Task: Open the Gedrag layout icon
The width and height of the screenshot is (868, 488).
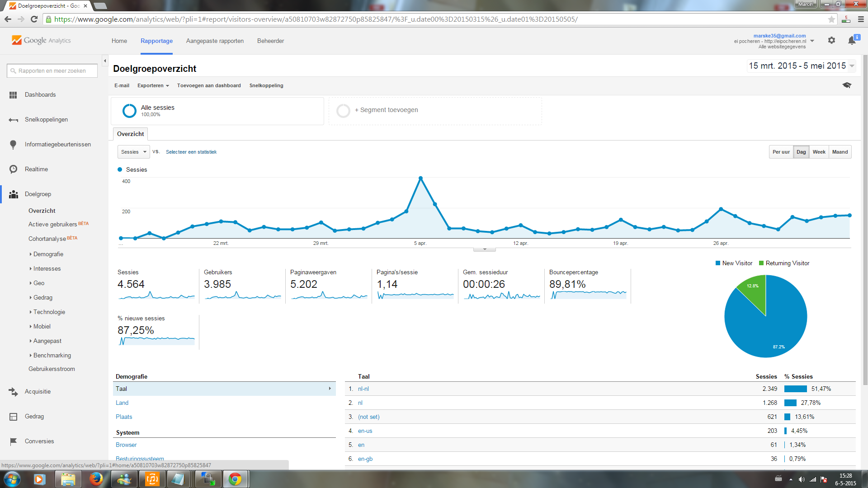Action: pyautogui.click(x=14, y=417)
